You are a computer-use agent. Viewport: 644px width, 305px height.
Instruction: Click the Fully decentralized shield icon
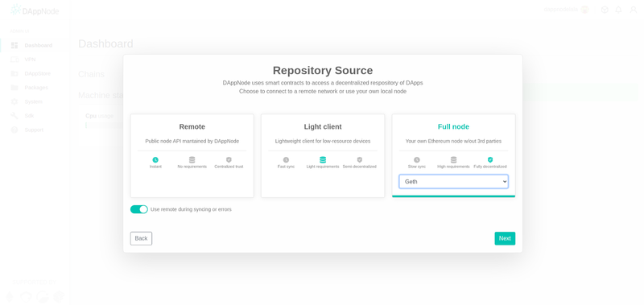point(490,159)
